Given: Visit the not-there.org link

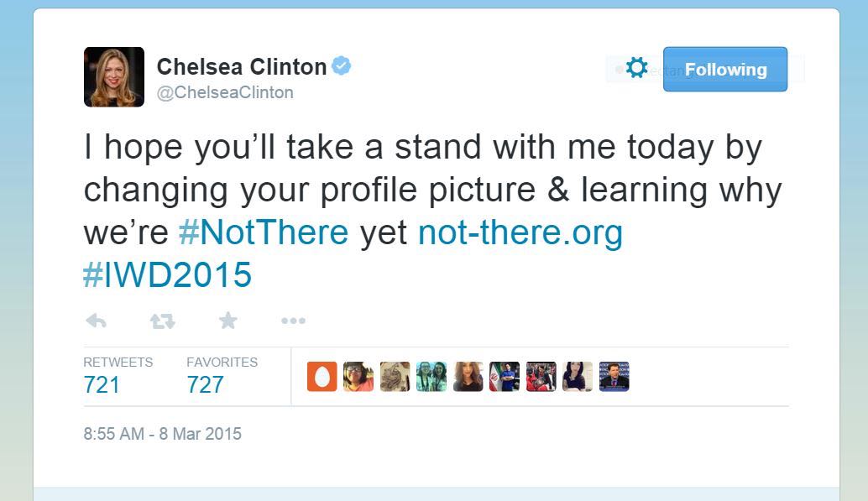Looking at the screenshot, I should [x=520, y=232].
